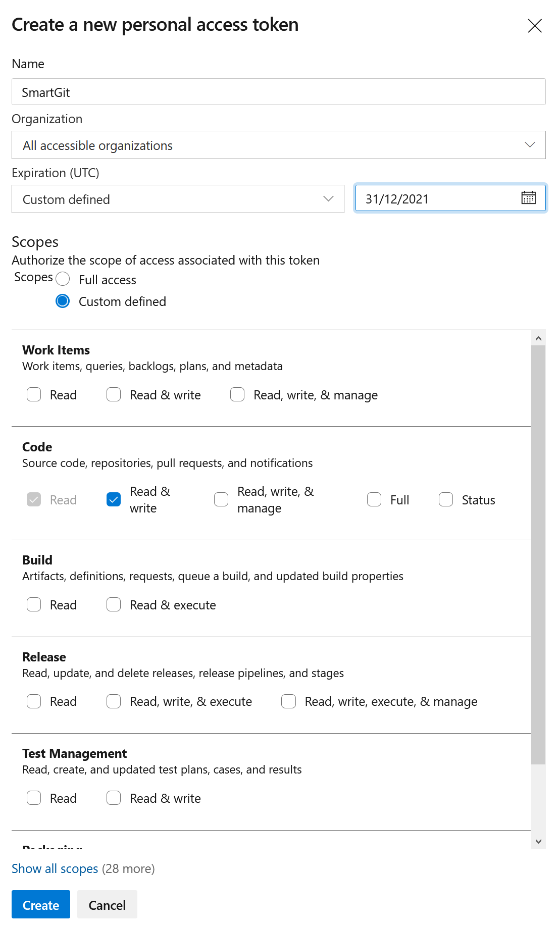Click the Show all scopes link

coord(55,869)
